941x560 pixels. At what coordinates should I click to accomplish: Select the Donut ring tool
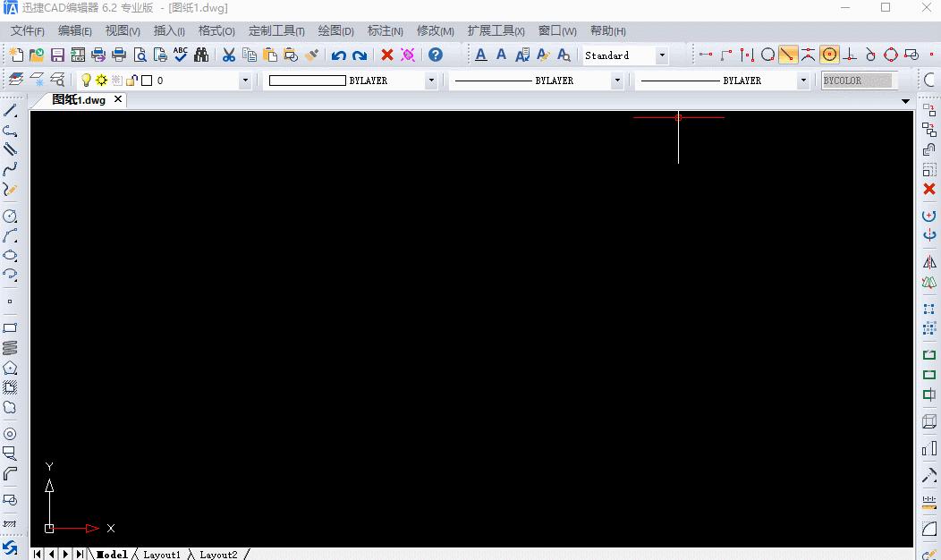(x=10, y=434)
